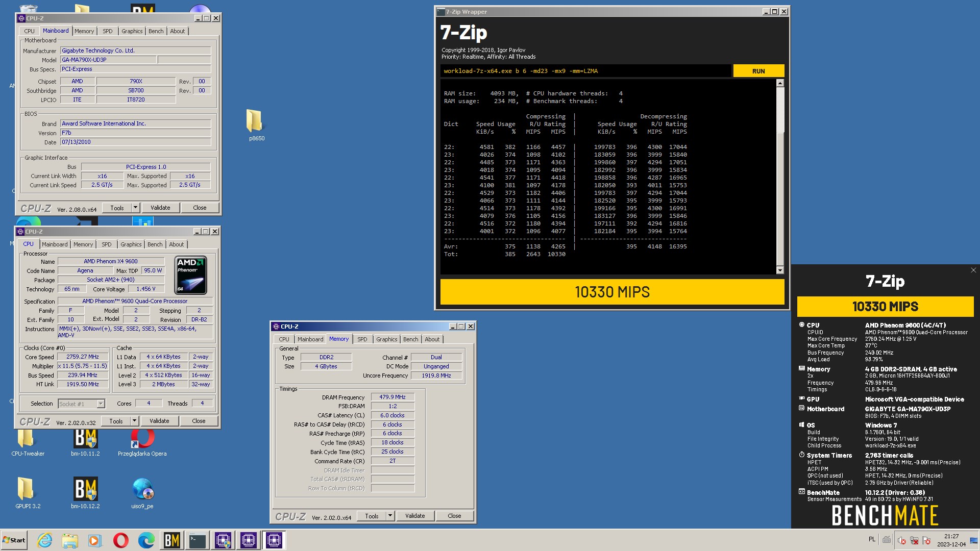Viewport: 980px width, 551px height.
Task: Open the Start menu
Action: point(14,540)
